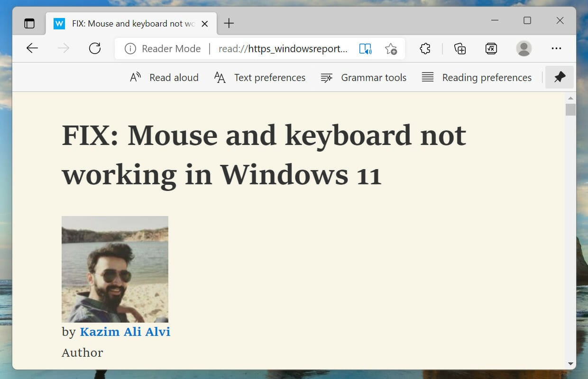
Task: Open the vertical tabs menu icon
Action: coord(29,23)
